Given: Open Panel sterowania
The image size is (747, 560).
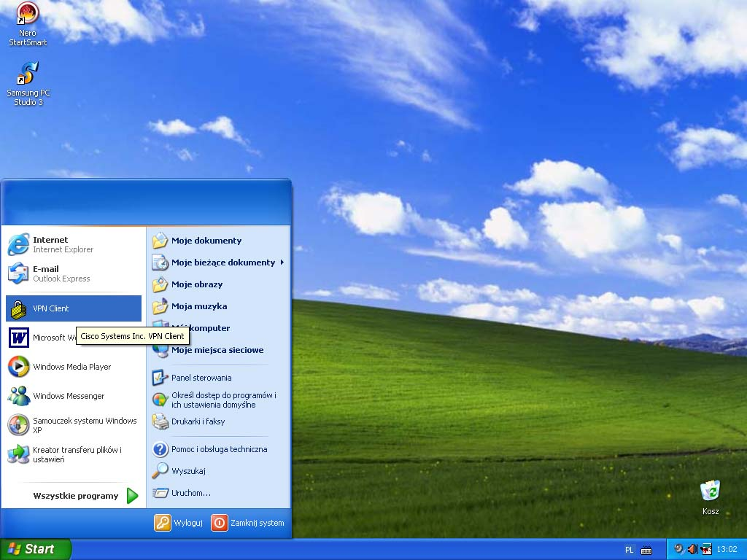Looking at the screenshot, I should tap(217, 378).
